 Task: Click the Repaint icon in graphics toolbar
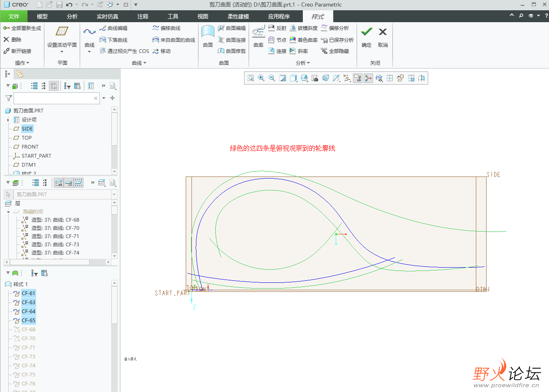coord(283,78)
